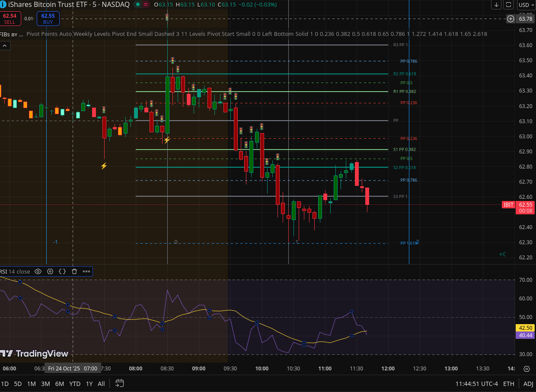Select the 5D date range

click(x=18, y=384)
